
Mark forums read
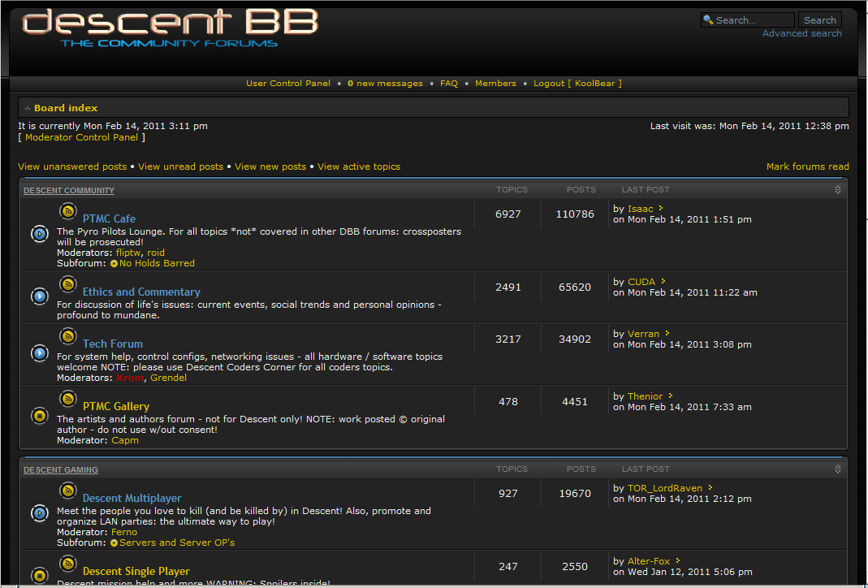[x=808, y=166]
